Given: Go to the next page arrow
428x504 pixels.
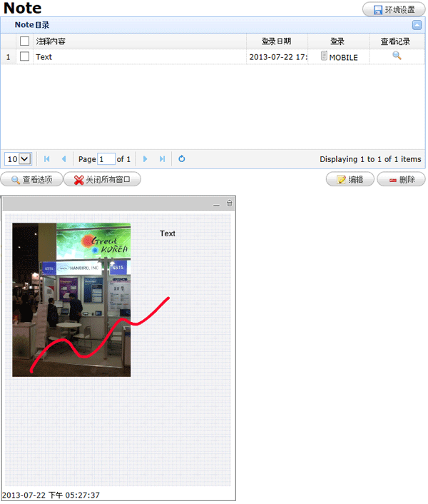Looking at the screenshot, I should [146, 159].
